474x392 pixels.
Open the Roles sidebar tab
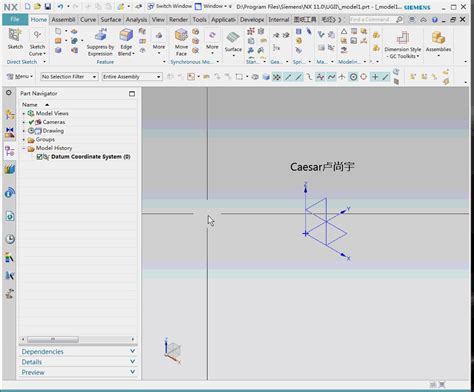10,257
